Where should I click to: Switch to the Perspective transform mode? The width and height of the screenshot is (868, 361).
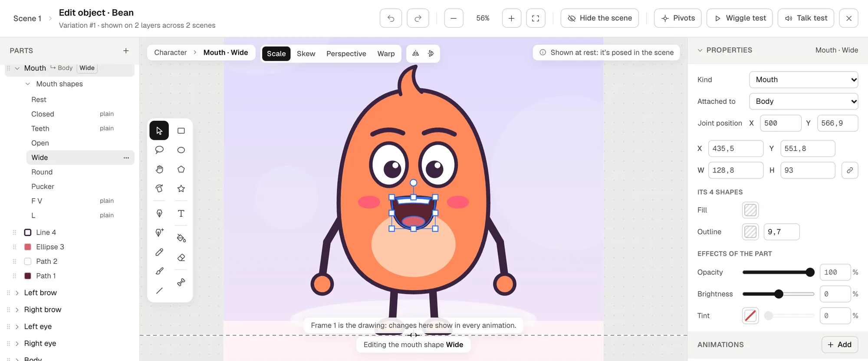coord(346,53)
